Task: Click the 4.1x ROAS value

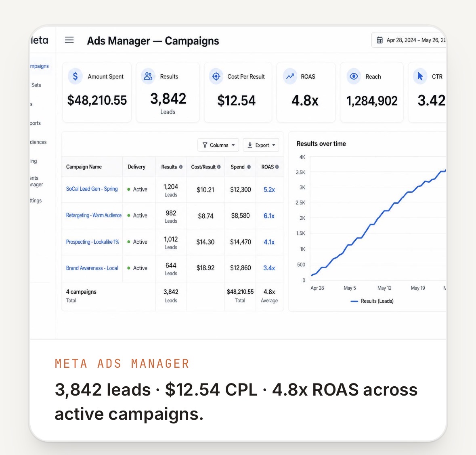Action: click(269, 242)
